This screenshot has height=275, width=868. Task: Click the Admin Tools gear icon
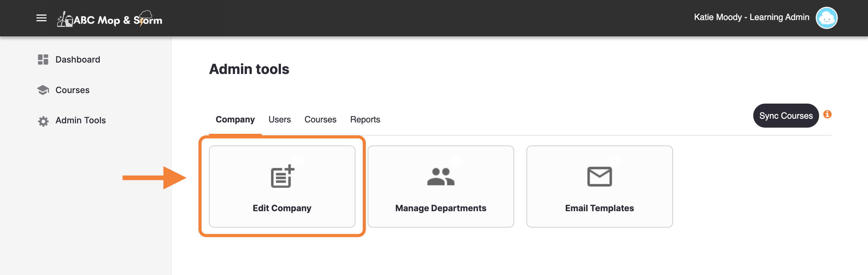pyautogui.click(x=43, y=121)
